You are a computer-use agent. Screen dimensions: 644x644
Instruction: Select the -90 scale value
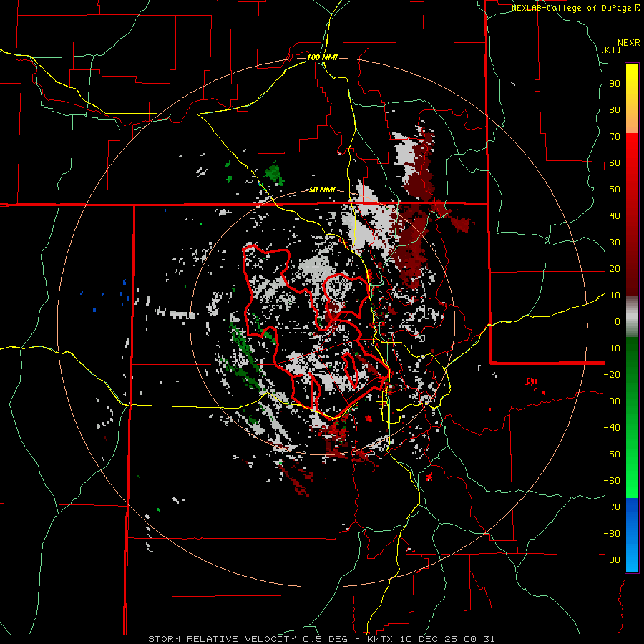coord(612,560)
